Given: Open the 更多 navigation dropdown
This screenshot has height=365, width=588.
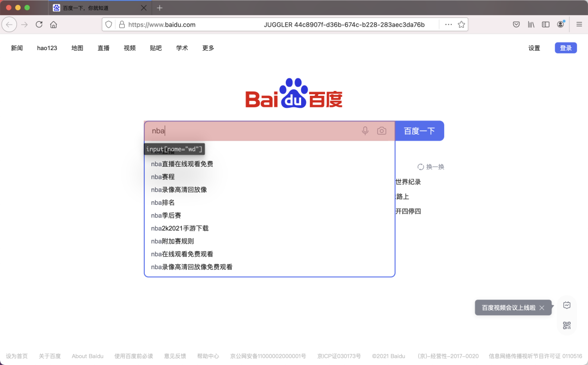Looking at the screenshot, I should click(x=207, y=48).
